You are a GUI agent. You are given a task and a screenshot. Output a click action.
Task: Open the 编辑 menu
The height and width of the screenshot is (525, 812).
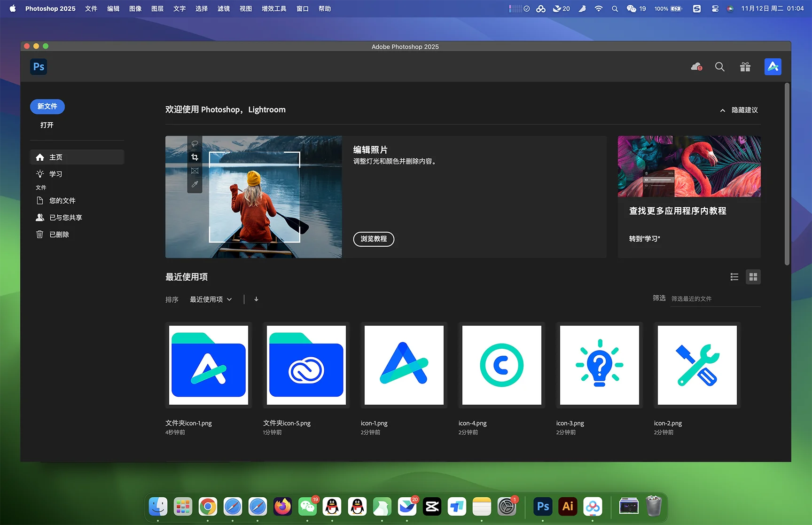click(x=113, y=8)
